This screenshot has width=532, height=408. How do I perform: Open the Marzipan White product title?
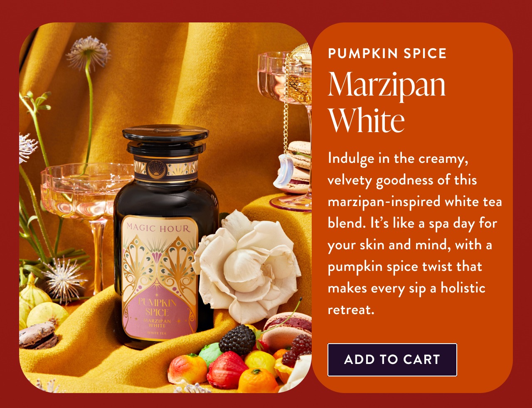387,102
